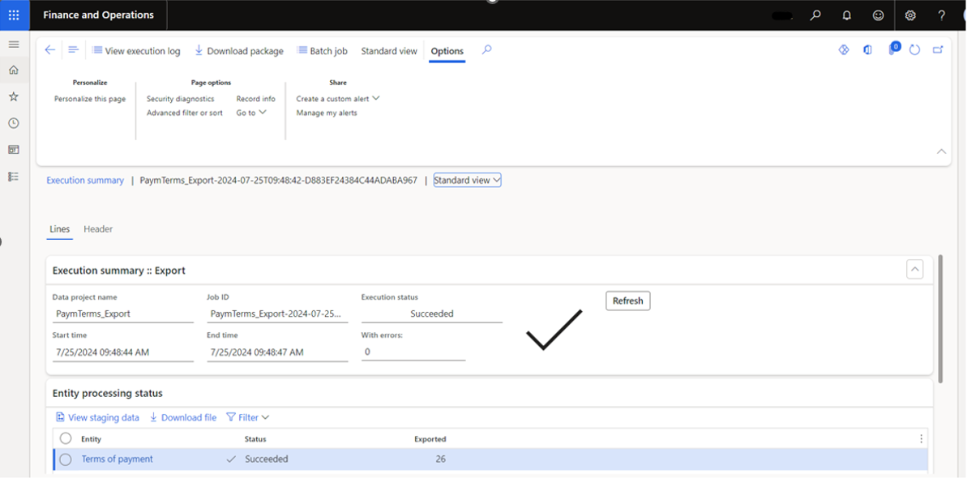This screenshot has height=478, width=980.
Task: Select the Terms of payment row radio
Action: coord(66,459)
